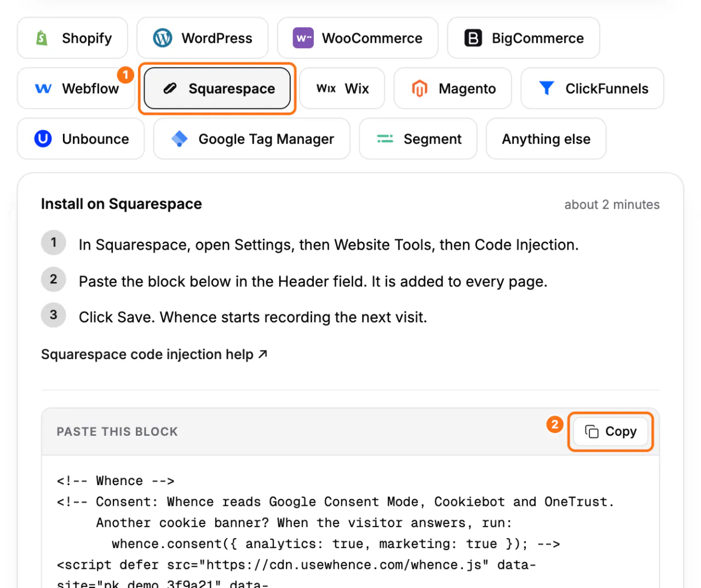The width and height of the screenshot is (701, 588).
Task: Select the ClickFunnels tab
Action: pyautogui.click(x=593, y=88)
